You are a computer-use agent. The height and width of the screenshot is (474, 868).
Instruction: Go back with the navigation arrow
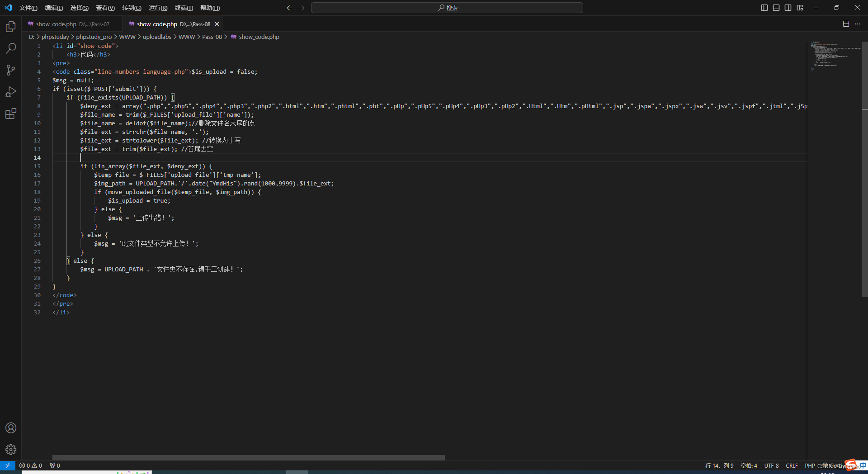pyautogui.click(x=290, y=8)
